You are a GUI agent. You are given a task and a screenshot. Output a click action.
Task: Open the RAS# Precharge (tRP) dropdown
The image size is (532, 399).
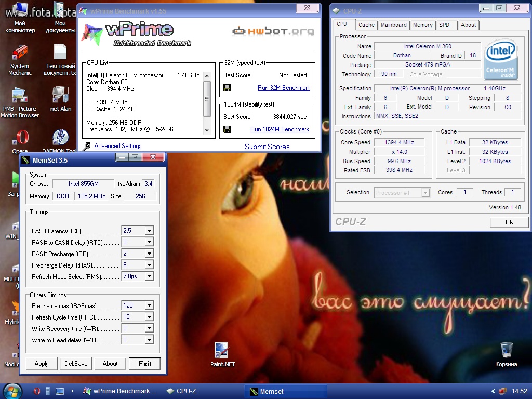(149, 254)
